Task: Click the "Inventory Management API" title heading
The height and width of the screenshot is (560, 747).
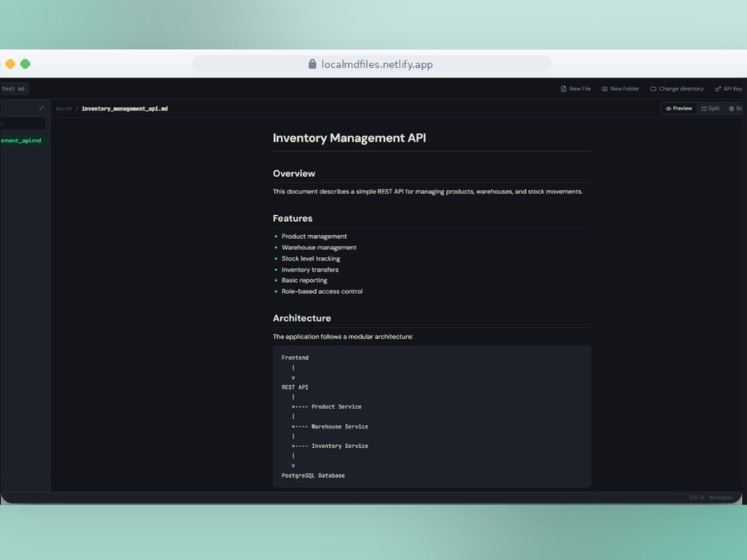Action: [349, 138]
